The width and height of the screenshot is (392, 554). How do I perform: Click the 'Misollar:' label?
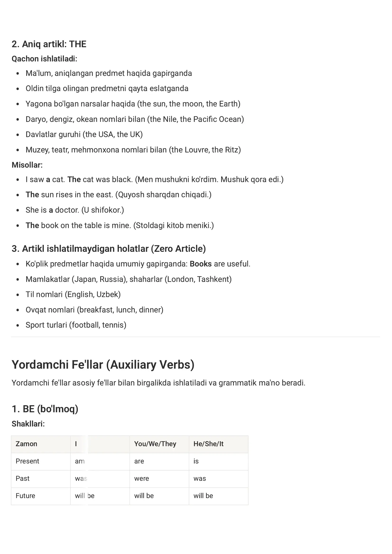pos(27,165)
